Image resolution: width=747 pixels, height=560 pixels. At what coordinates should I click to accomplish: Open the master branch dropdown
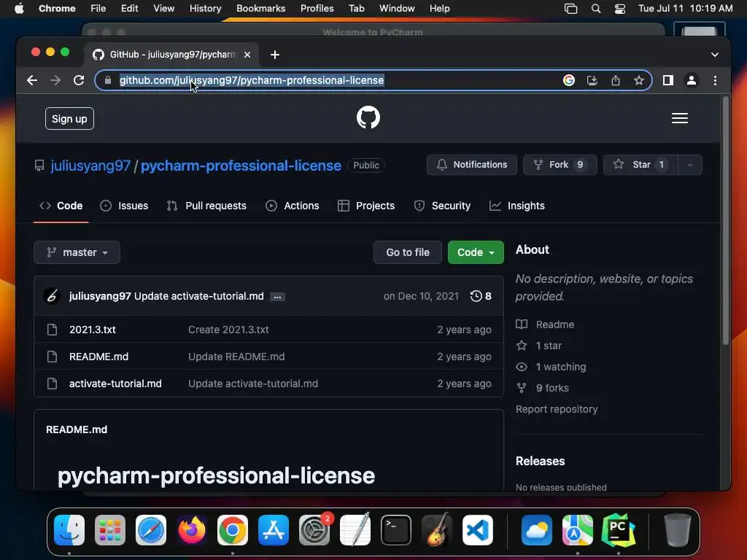coord(77,252)
